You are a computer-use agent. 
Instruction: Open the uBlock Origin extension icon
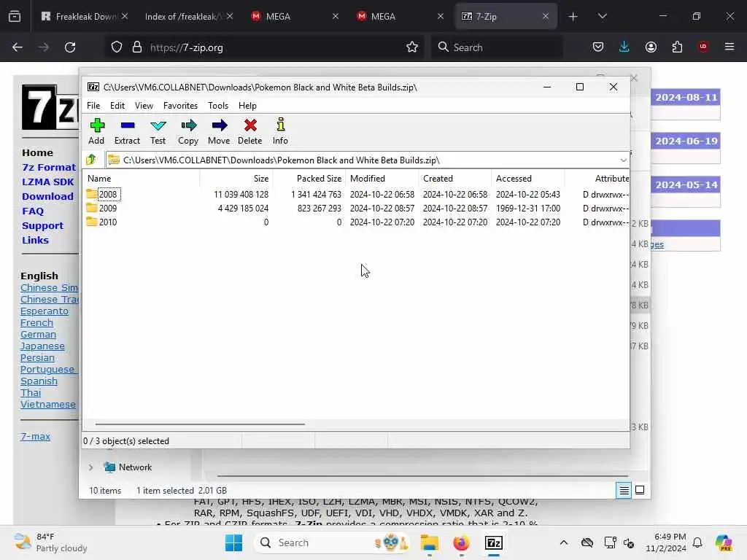click(x=703, y=47)
